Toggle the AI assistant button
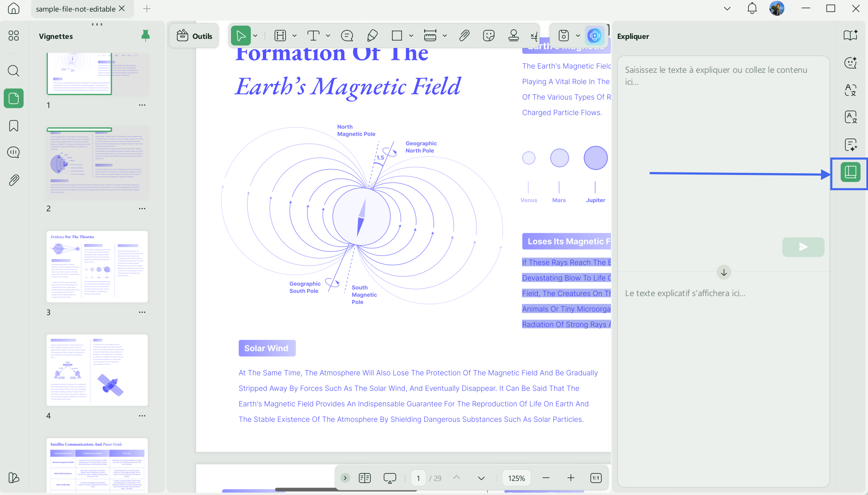 click(595, 36)
